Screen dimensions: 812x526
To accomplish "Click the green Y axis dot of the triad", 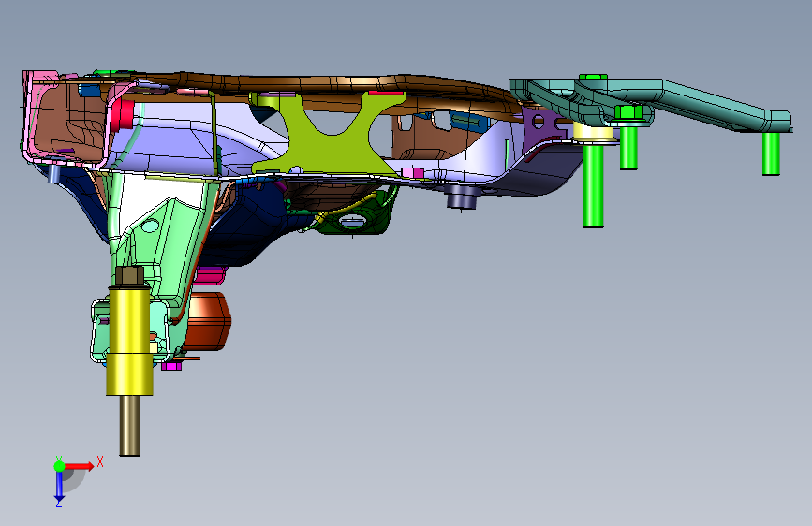I will (x=59, y=466).
